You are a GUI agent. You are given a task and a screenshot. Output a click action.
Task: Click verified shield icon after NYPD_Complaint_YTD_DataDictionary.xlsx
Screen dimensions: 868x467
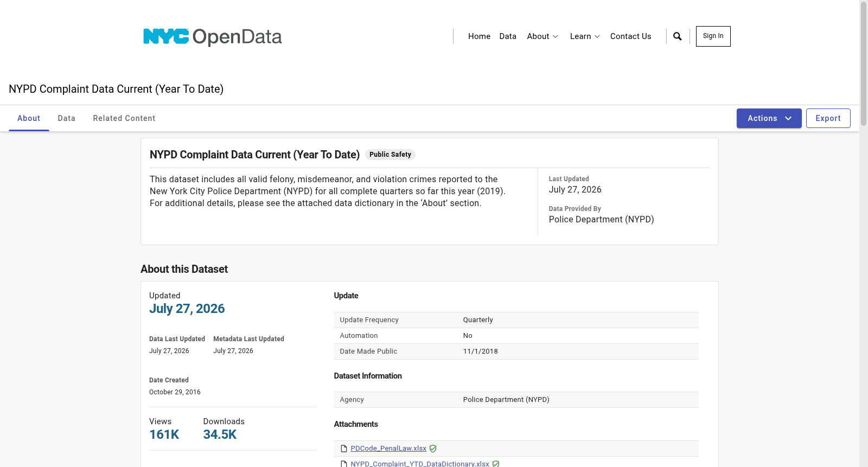496,464
